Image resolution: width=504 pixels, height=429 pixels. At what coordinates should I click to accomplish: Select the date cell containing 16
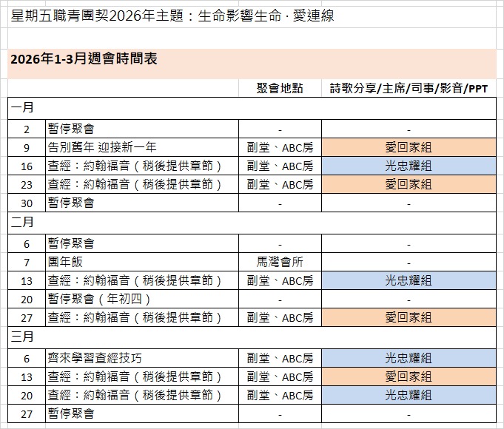pyautogui.click(x=27, y=166)
